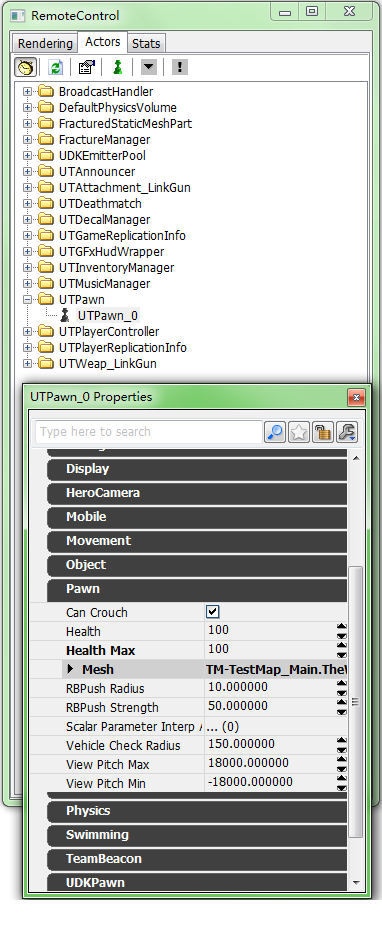Click the exclamation mark toolbar icon
Viewport: 382px width, 949px height.
(180, 67)
